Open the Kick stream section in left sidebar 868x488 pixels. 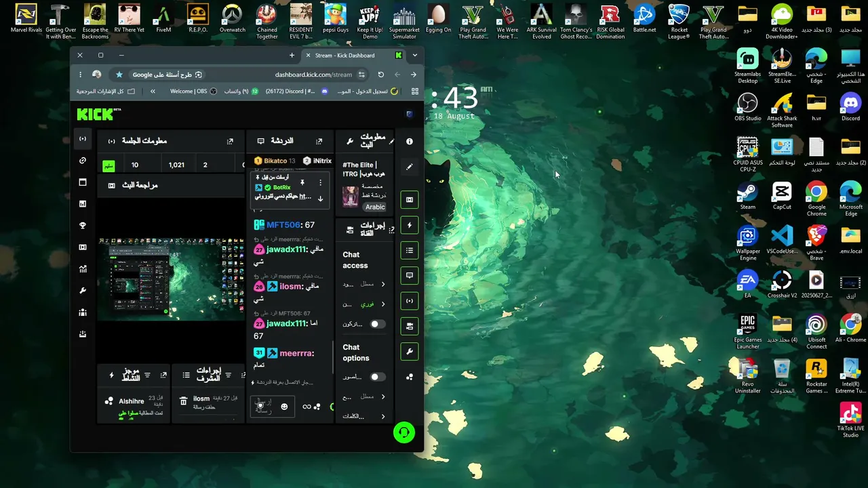tap(83, 139)
